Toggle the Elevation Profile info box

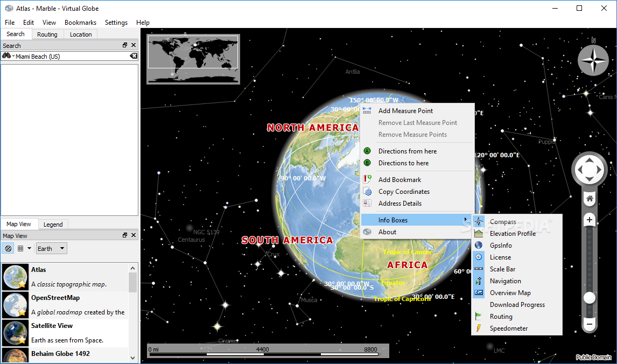click(x=517, y=233)
